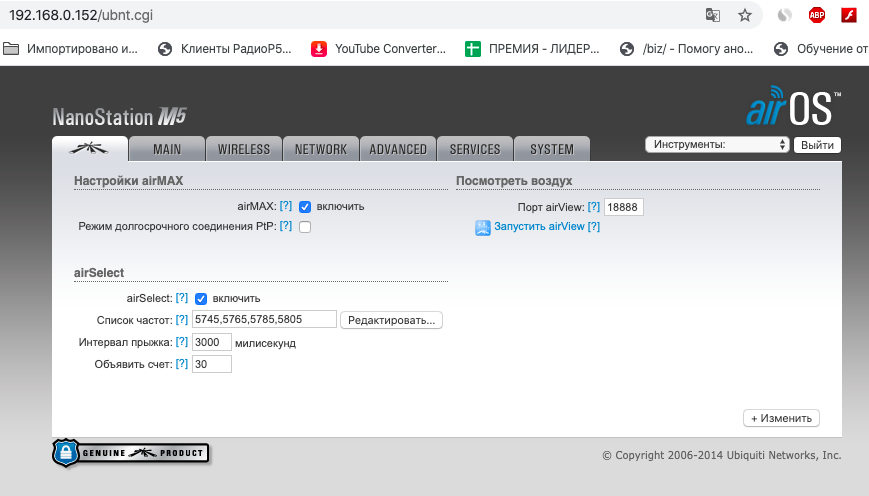Click the Объявить счет field 30
The image size is (869, 496).
[212, 364]
